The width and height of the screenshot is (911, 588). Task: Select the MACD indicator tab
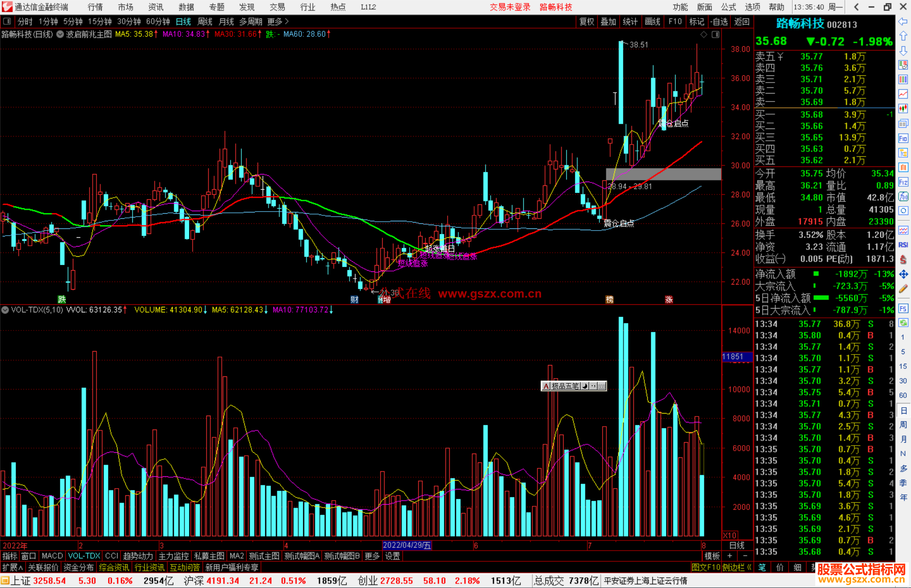[x=52, y=556]
